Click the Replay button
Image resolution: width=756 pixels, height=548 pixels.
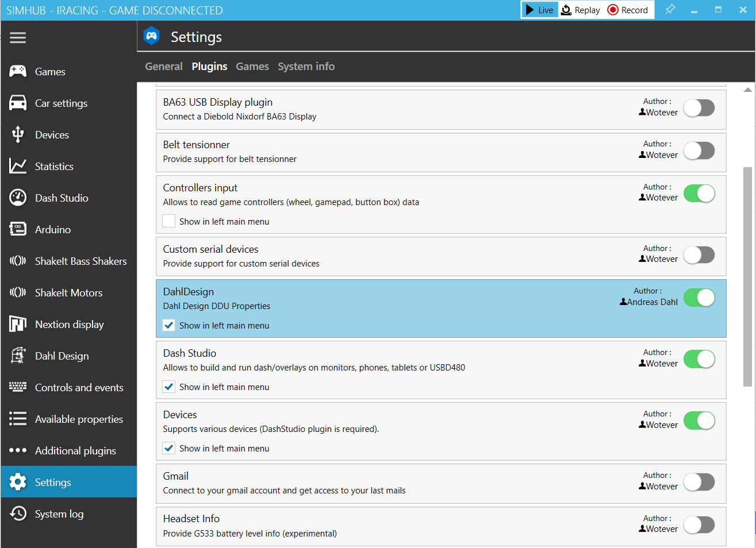tap(581, 10)
